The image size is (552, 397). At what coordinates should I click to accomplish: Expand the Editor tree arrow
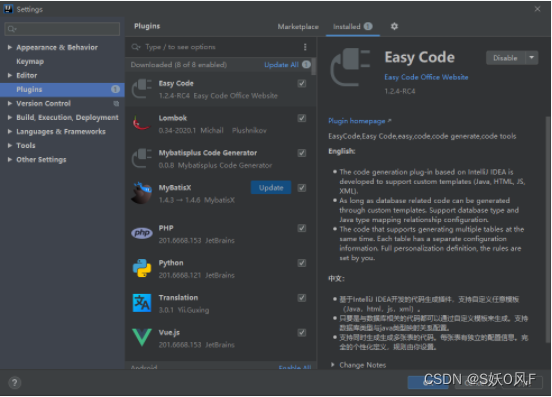(10, 75)
